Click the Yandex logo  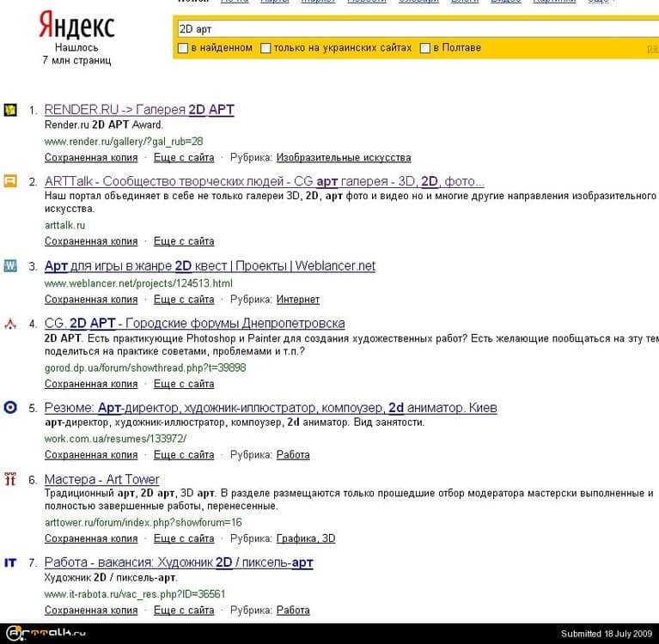tap(76, 26)
